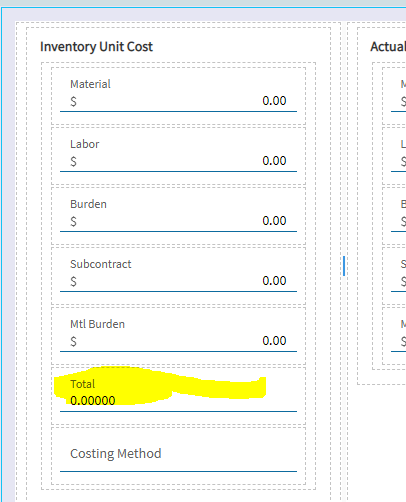Click the partially visible Actual panel heading
406x502 pixels.
tap(388, 47)
